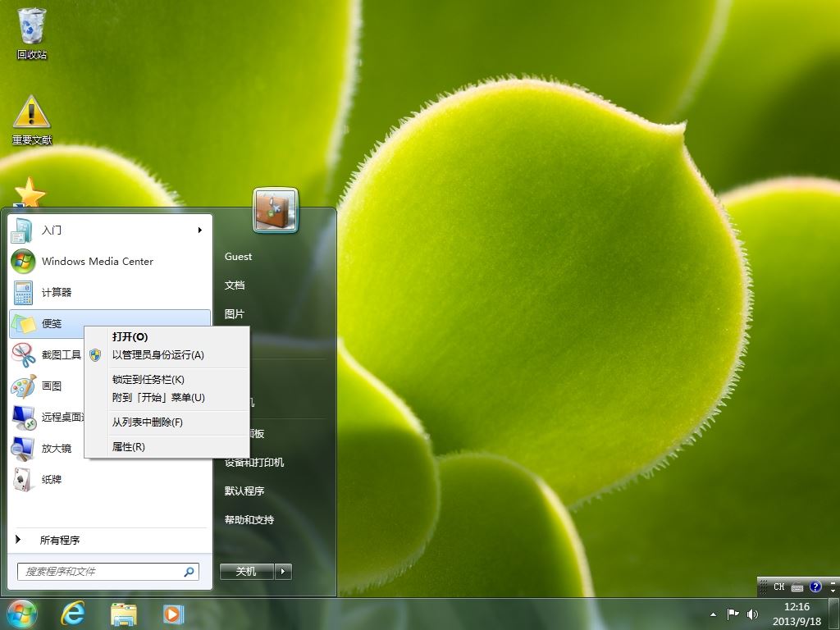
Task: Click the volume speaker tray icon
Action: tap(752, 614)
